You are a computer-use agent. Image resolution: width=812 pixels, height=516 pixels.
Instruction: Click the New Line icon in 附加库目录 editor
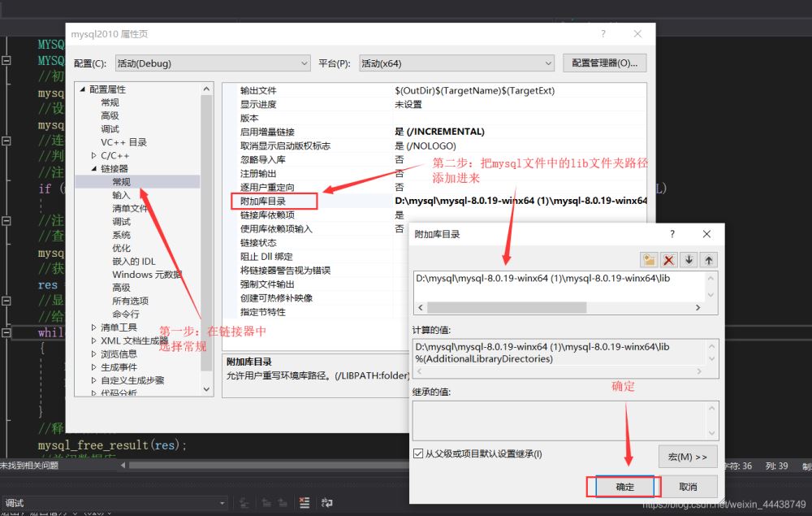pos(650,258)
